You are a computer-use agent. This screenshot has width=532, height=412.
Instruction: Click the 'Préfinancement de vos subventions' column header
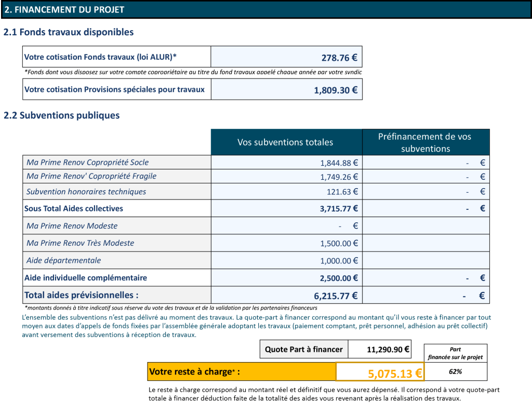tap(425, 142)
